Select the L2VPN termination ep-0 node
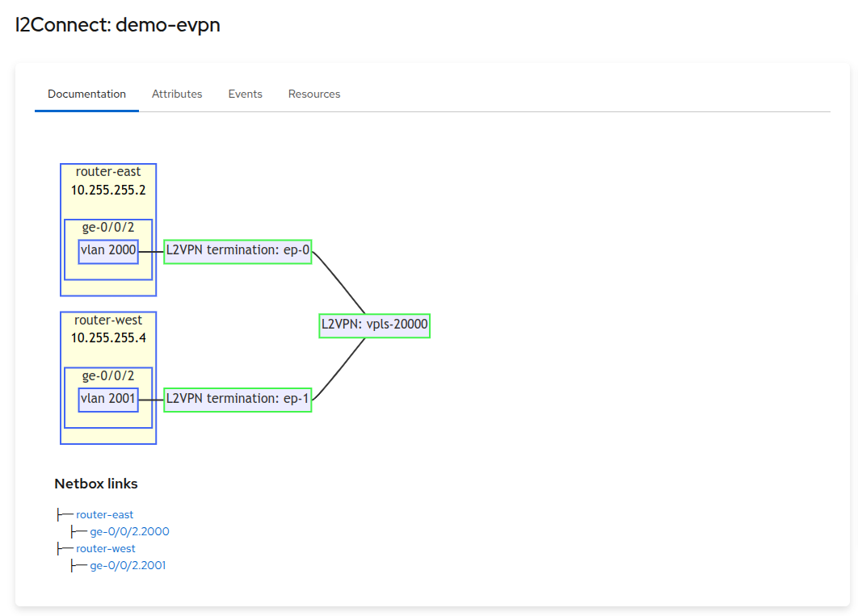 238,250
